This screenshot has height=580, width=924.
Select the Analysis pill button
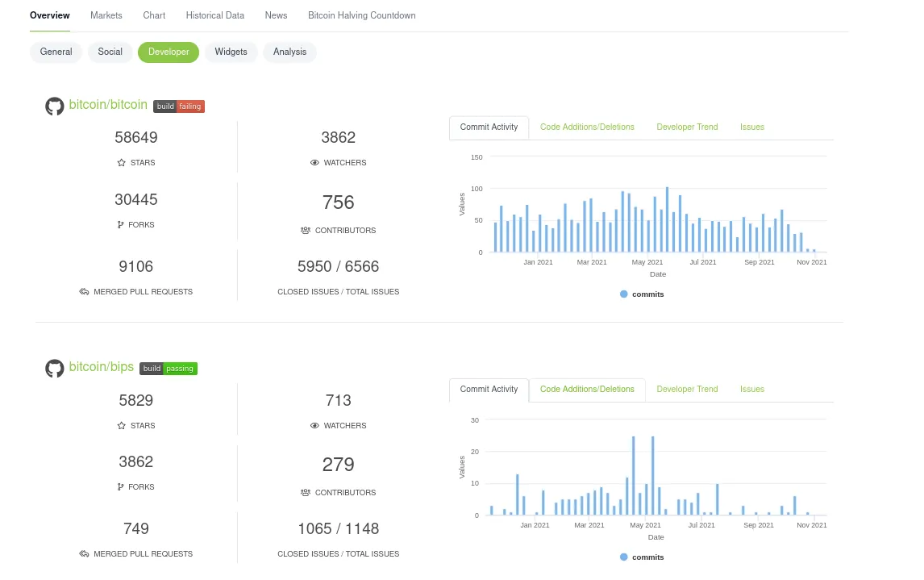coord(290,52)
